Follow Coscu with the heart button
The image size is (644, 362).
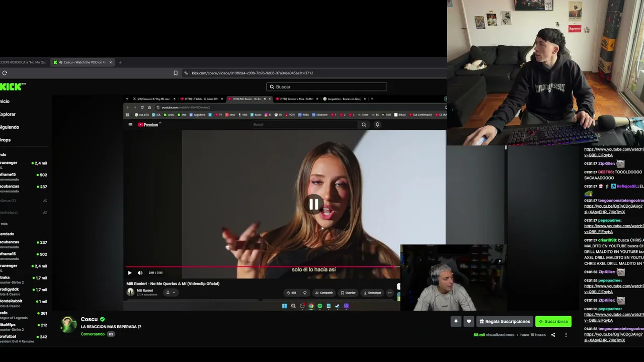(x=469, y=321)
